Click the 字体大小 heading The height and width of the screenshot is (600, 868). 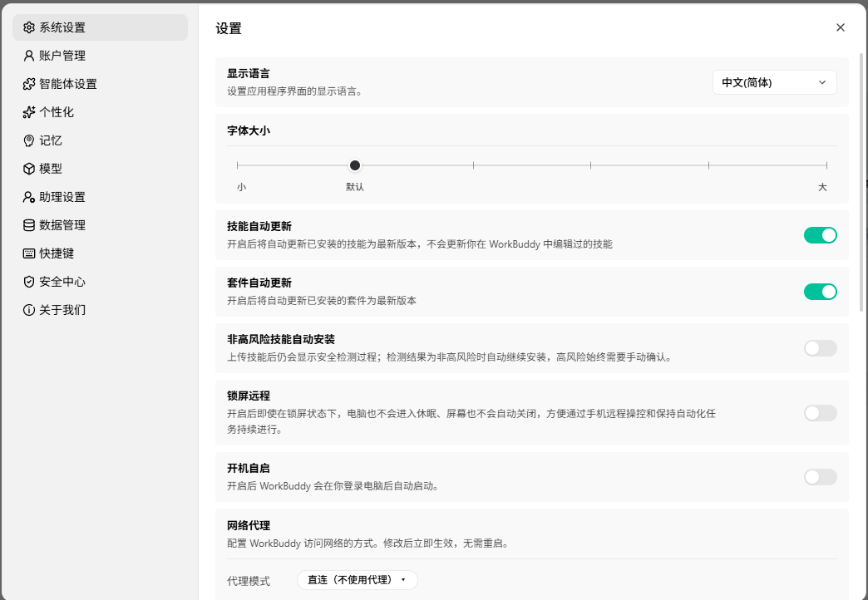[x=249, y=130]
